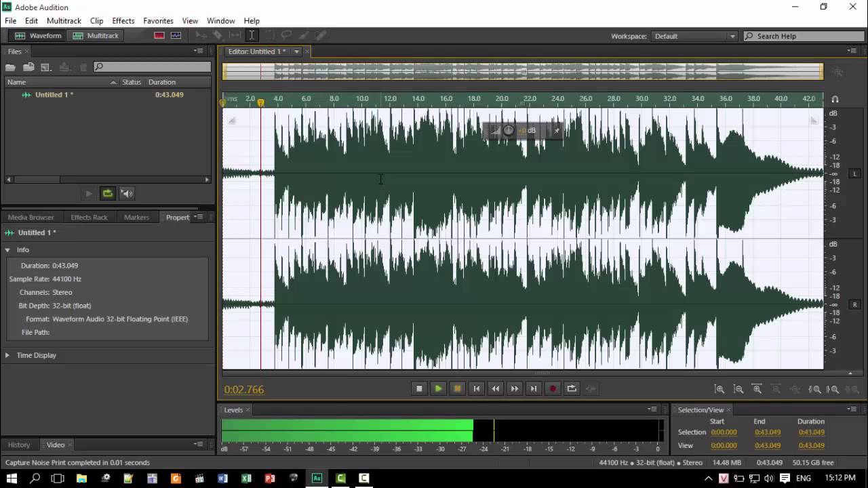Toggle the transport Loop Playback button

tap(572, 388)
